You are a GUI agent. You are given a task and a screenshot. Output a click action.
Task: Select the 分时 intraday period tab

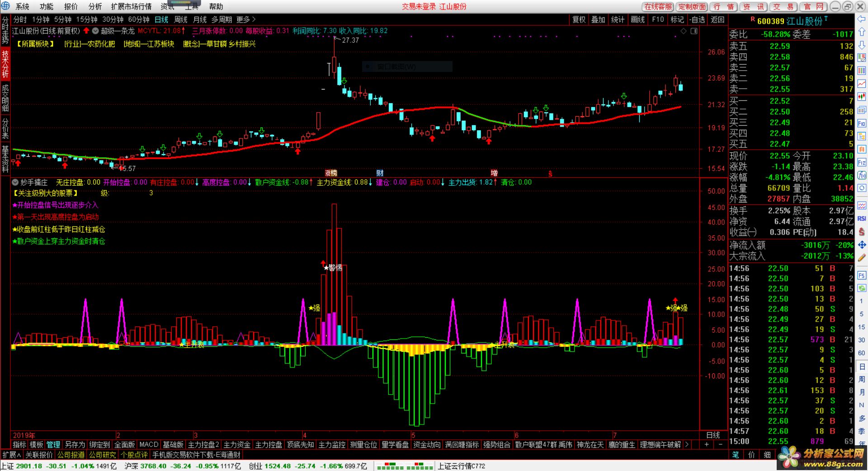(20, 19)
